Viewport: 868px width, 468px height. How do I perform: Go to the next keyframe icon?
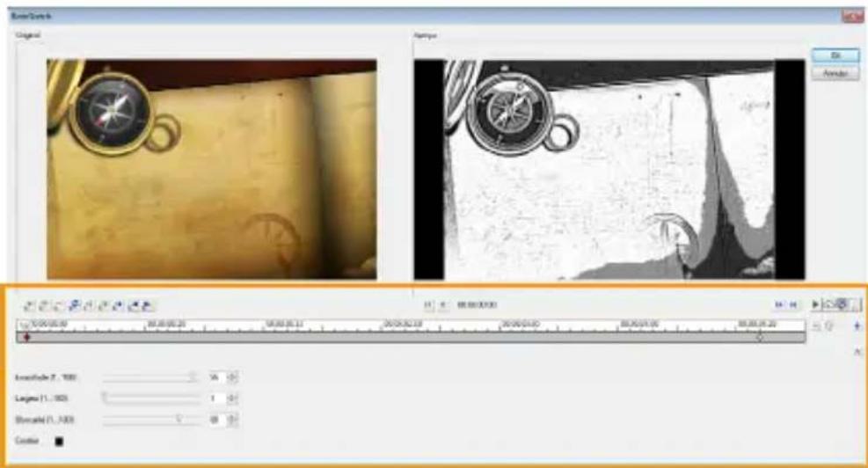tap(118, 305)
